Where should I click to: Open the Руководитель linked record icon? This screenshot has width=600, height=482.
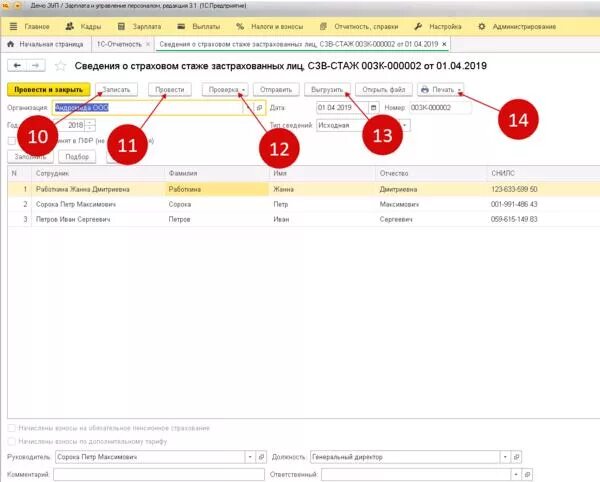point(261,457)
